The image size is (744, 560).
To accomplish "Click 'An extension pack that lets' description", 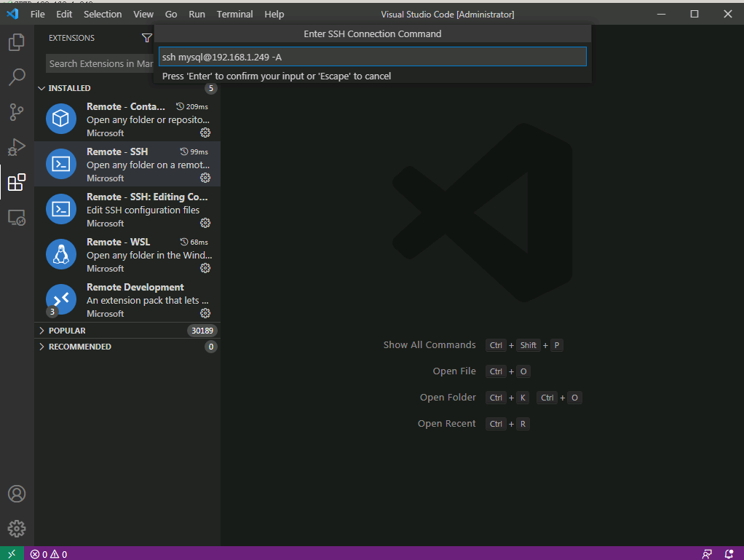I will pyautogui.click(x=148, y=301).
